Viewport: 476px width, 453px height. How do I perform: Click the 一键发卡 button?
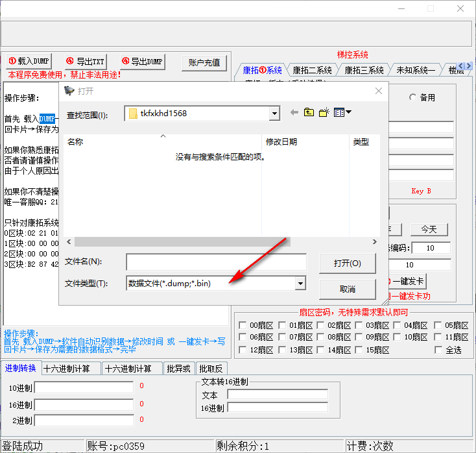(x=408, y=281)
